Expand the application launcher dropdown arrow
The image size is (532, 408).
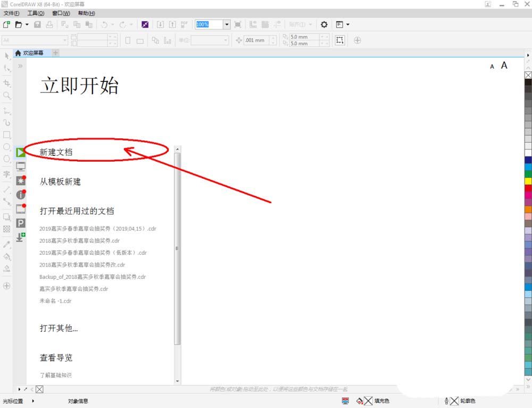[348, 24]
